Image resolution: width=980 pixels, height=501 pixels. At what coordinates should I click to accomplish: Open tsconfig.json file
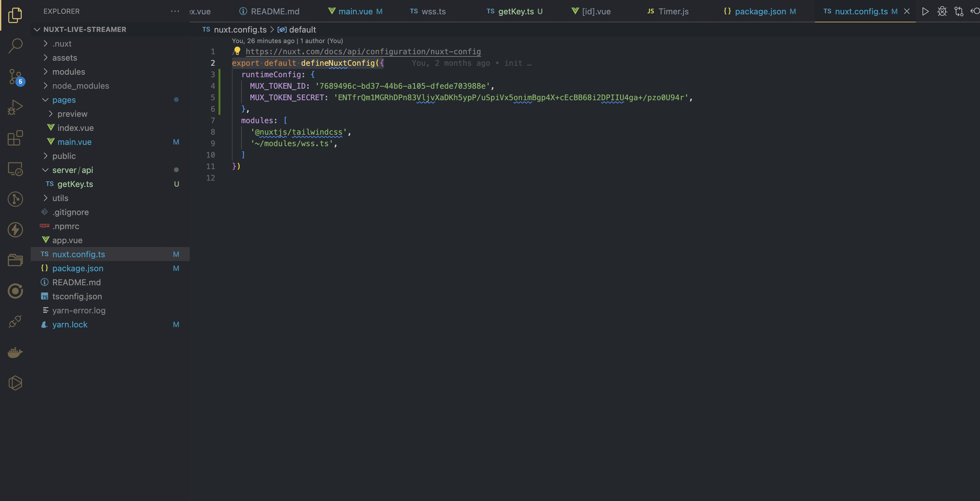point(110,296)
